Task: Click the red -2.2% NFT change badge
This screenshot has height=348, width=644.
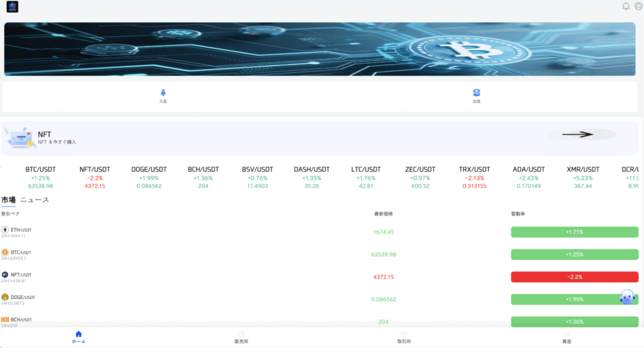Action: (575, 277)
